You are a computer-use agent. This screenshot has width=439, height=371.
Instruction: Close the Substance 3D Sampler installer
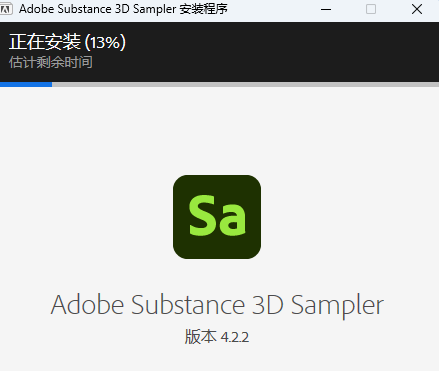point(417,9)
